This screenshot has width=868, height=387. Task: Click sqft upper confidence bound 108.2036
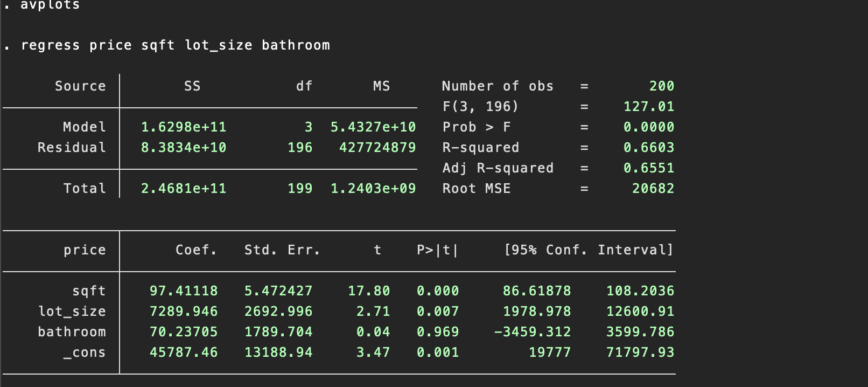(x=640, y=291)
